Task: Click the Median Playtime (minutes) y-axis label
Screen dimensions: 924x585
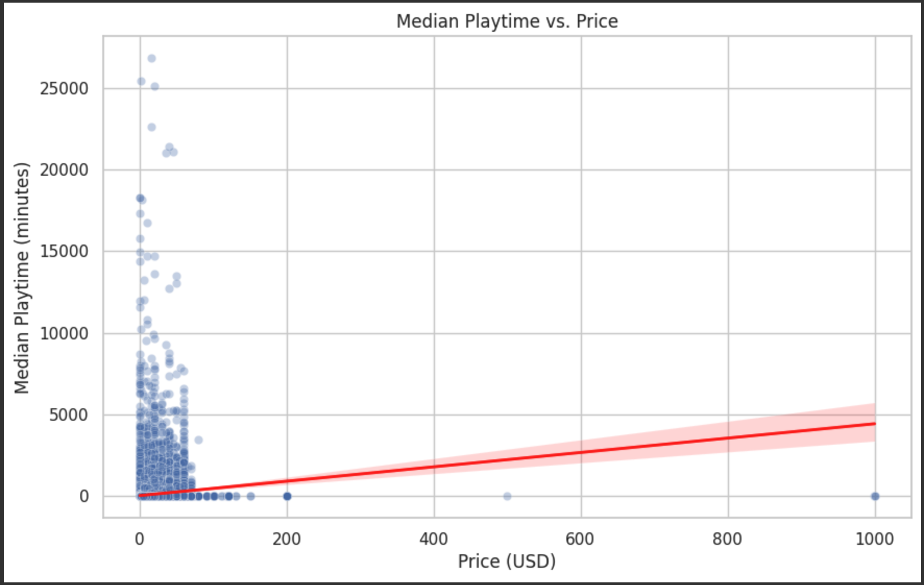Action: coord(22,278)
